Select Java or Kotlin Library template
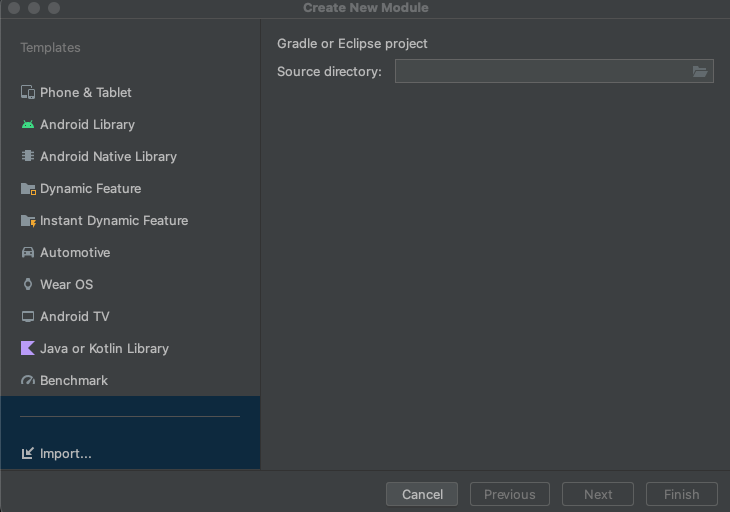 click(x=130, y=349)
